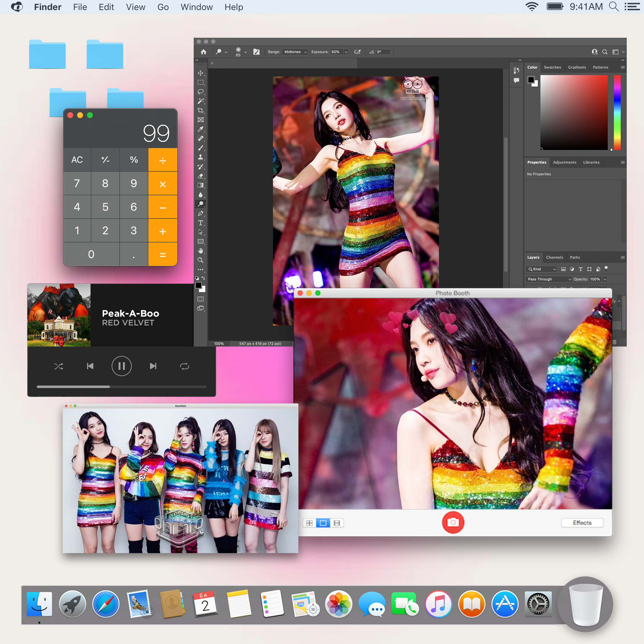Click the rainbow hue slider in Color panel

click(x=617, y=112)
